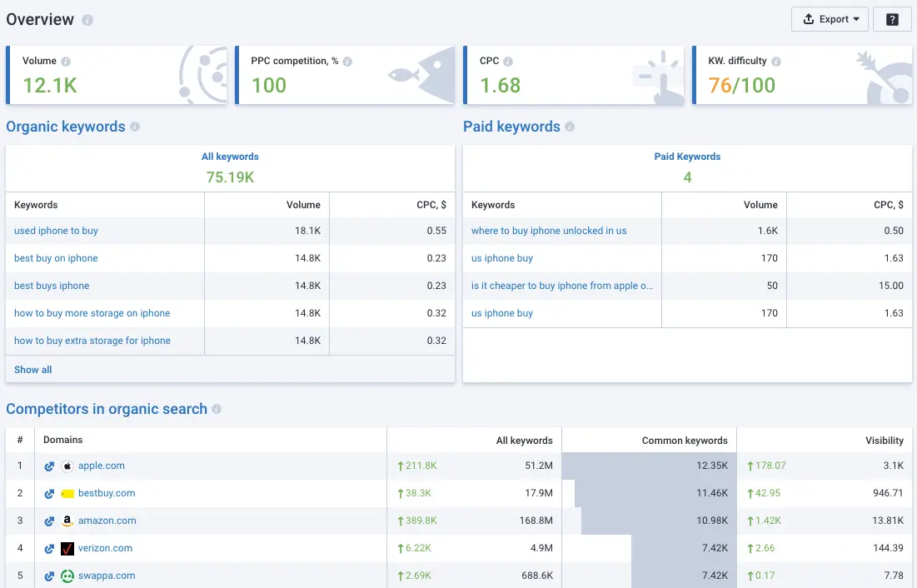This screenshot has width=917, height=588.
Task: Open apple.com via its external link icon
Action: pos(48,466)
